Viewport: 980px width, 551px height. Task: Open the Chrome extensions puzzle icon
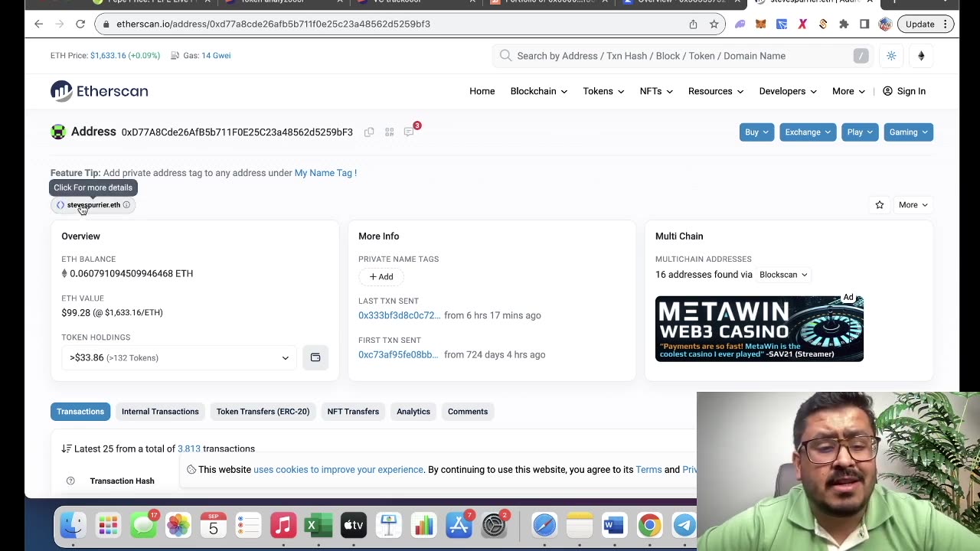point(844,24)
